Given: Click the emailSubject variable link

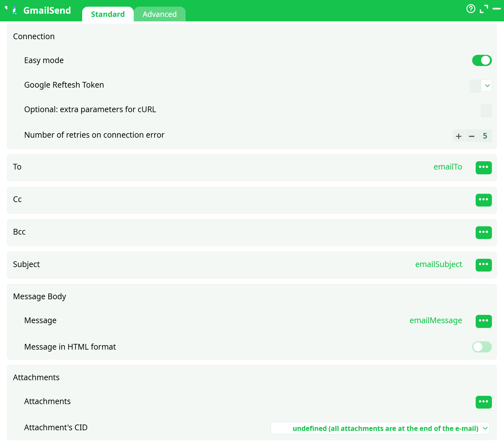Looking at the screenshot, I should tap(438, 265).
